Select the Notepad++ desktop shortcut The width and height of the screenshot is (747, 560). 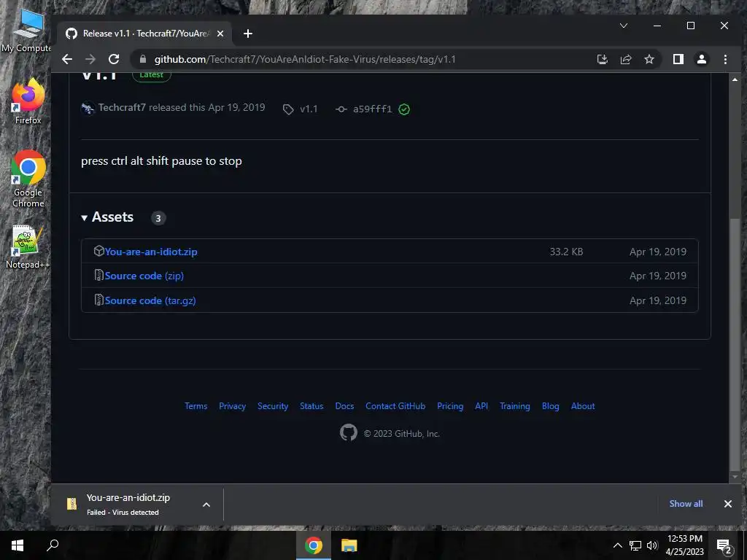[27, 247]
